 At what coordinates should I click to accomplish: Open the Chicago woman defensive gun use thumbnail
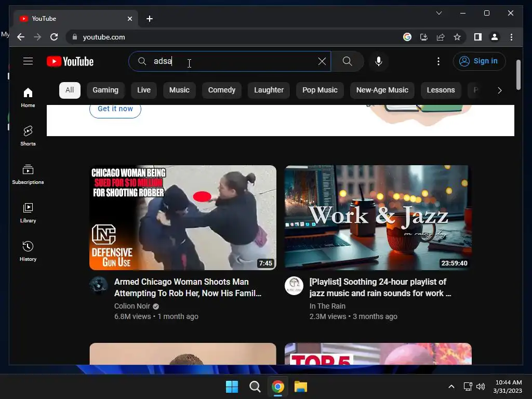183,218
